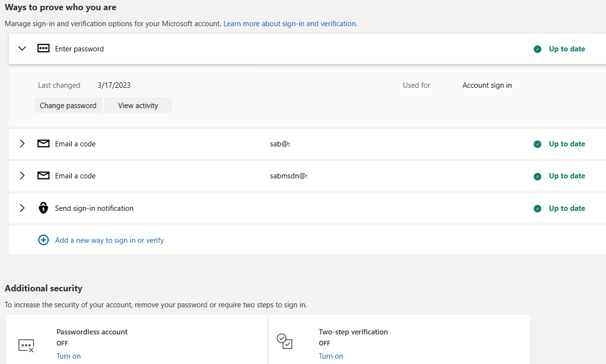The height and width of the screenshot is (364, 606).
Task: Collapse the Enter password row chevron
Action: coord(22,48)
